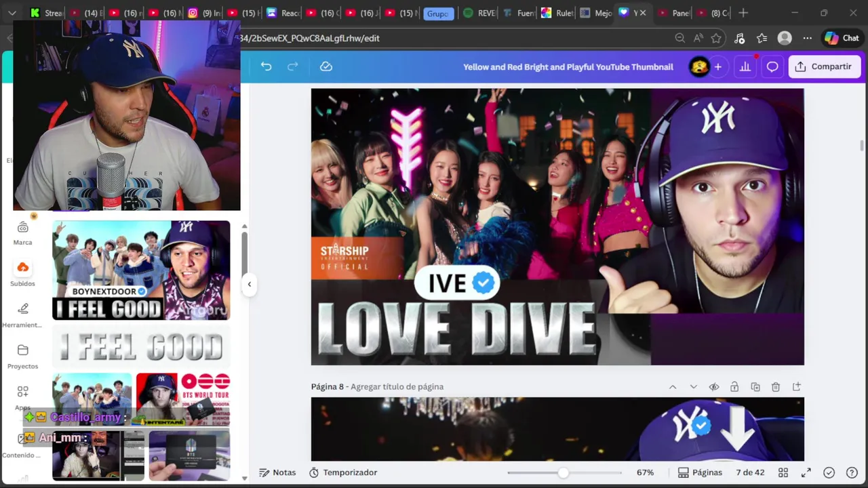Viewport: 868px width, 488px height.
Task: Open the browser zoom magnifier icon
Action: [680, 39]
